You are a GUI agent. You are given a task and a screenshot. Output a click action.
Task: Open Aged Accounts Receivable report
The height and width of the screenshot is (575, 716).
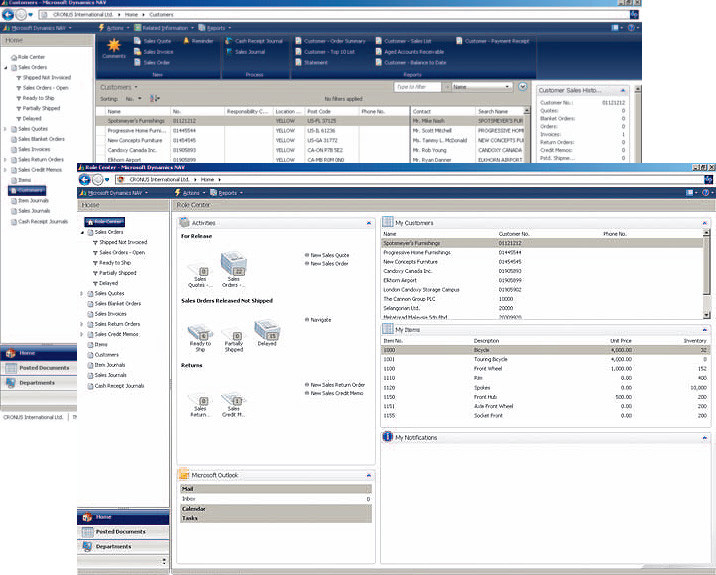coord(410,52)
